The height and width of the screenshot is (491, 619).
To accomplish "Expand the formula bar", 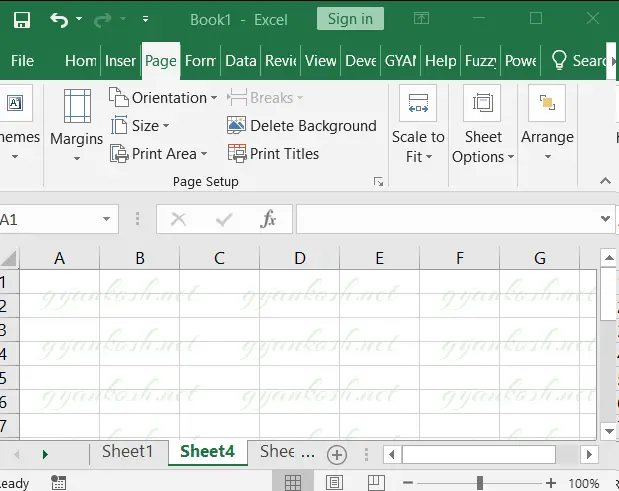I will [605, 219].
